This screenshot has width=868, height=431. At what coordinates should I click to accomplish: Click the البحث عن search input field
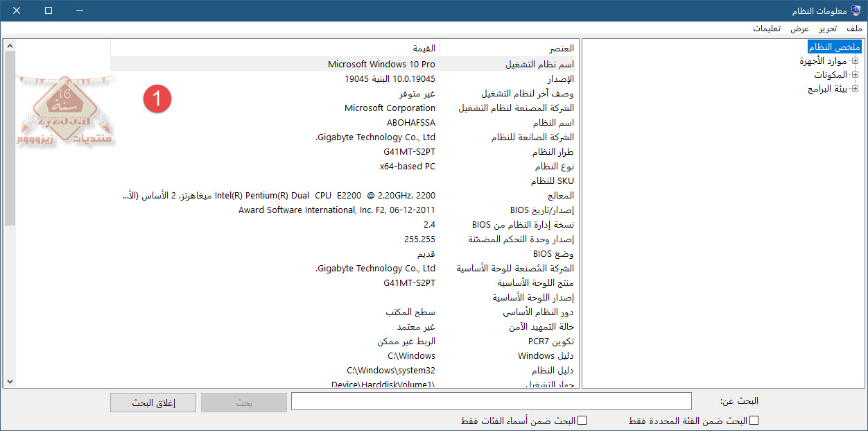coord(491,401)
